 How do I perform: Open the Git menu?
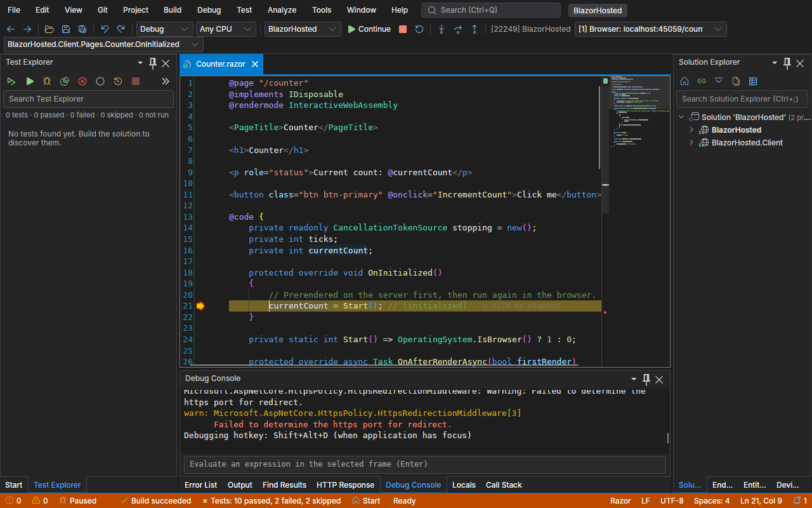pyautogui.click(x=103, y=10)
